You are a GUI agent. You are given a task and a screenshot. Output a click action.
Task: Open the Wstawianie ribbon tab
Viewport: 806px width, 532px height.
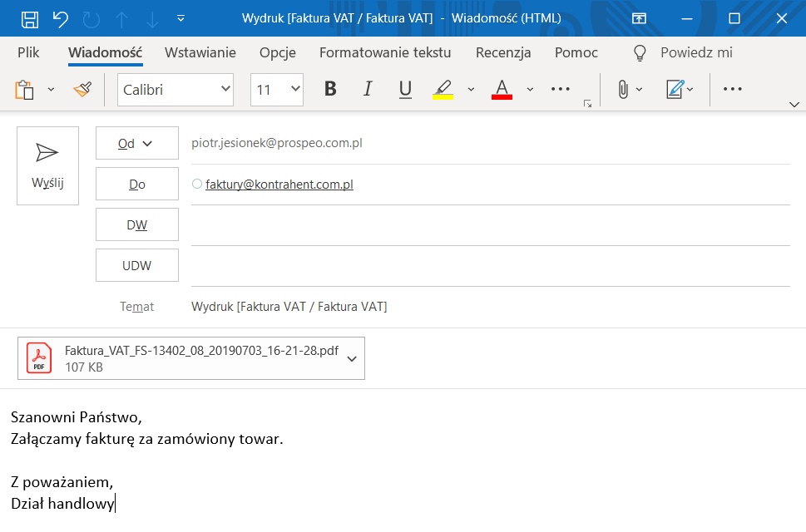[200, 52]
